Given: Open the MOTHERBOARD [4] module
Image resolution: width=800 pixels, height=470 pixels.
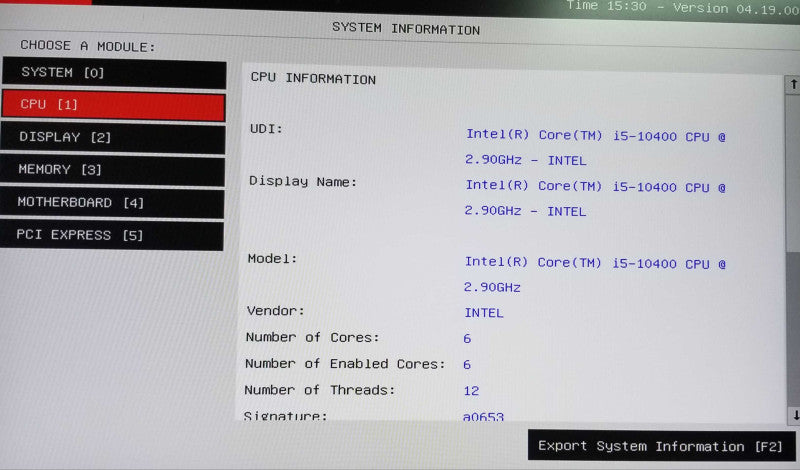Looking at the screenshot, I should pyautogui.click(x=112, y=203).
